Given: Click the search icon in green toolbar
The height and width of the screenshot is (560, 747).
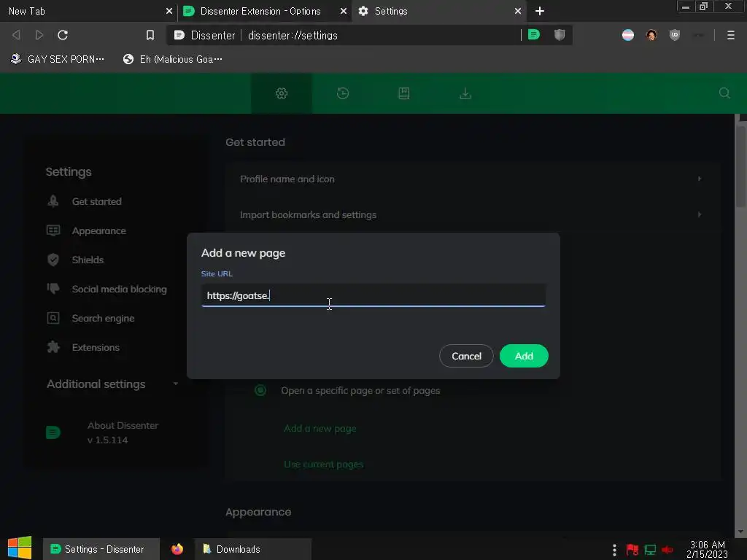Looking at the screenshot, I should pos(724,93).
